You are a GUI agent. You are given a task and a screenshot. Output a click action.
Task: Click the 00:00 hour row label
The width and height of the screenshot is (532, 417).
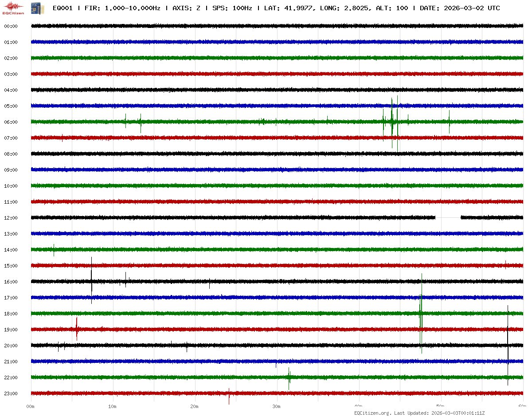click(11, 26)
